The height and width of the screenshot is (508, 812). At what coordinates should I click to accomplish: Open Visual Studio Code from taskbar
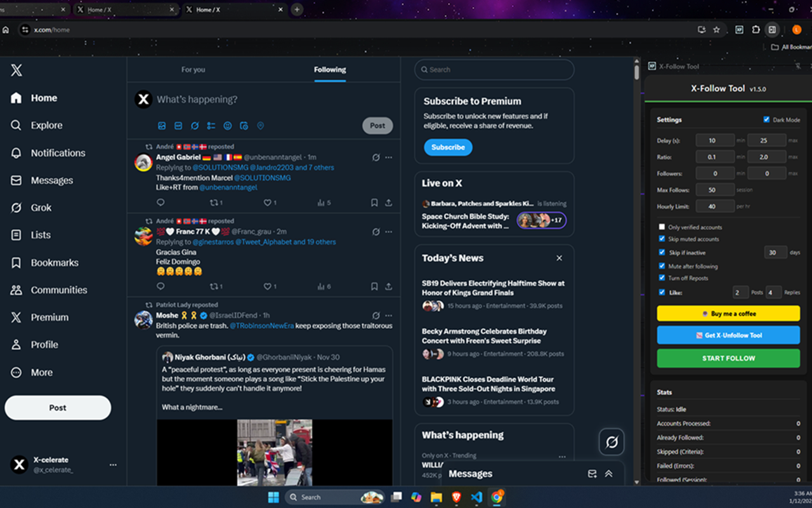477,497
